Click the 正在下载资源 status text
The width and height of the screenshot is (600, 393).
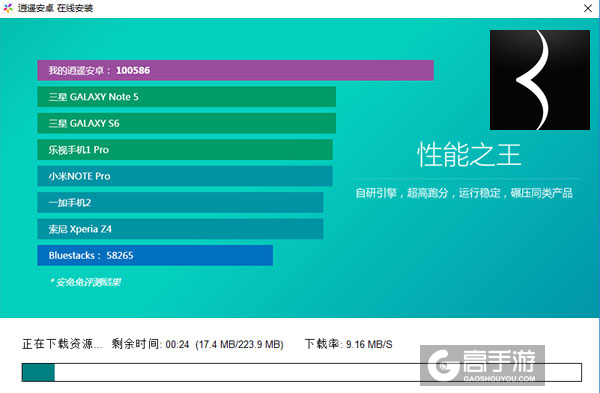click(62, 344)
